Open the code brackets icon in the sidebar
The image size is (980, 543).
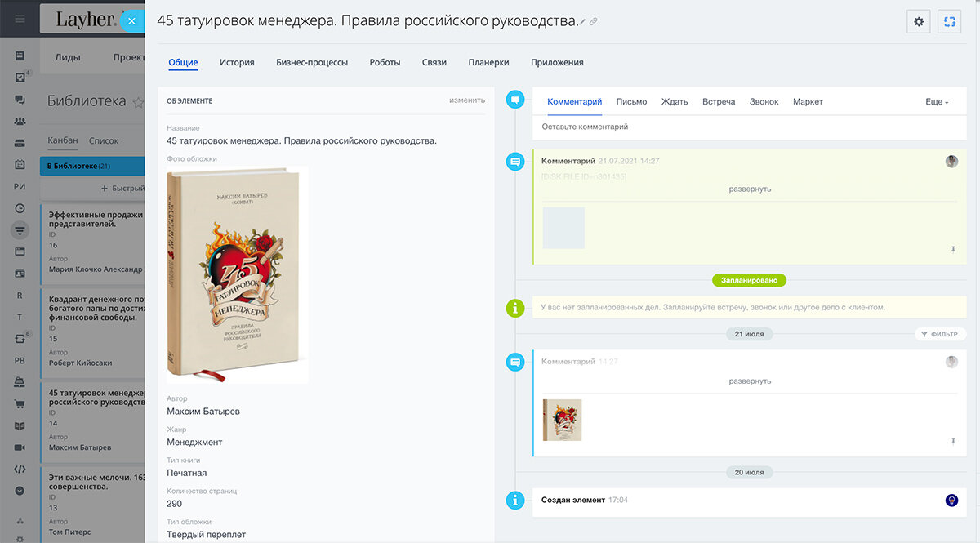[x=20, y=469]
